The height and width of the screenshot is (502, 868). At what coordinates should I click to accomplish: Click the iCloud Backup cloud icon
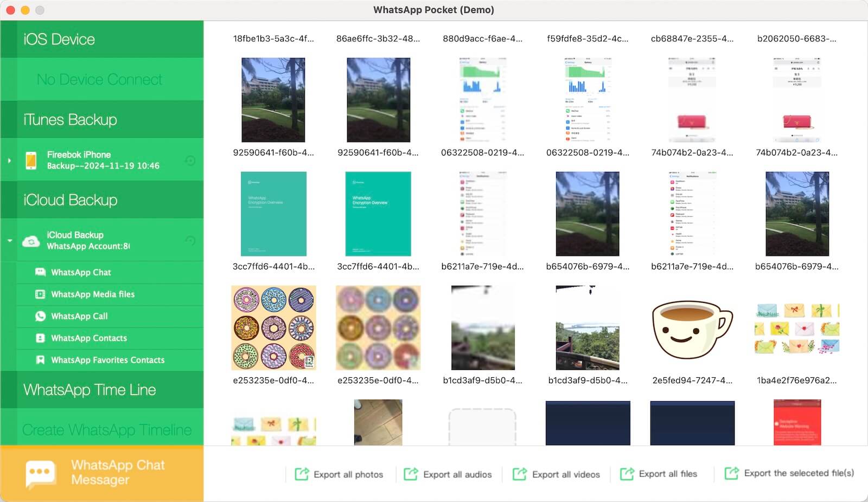point(31,241)
